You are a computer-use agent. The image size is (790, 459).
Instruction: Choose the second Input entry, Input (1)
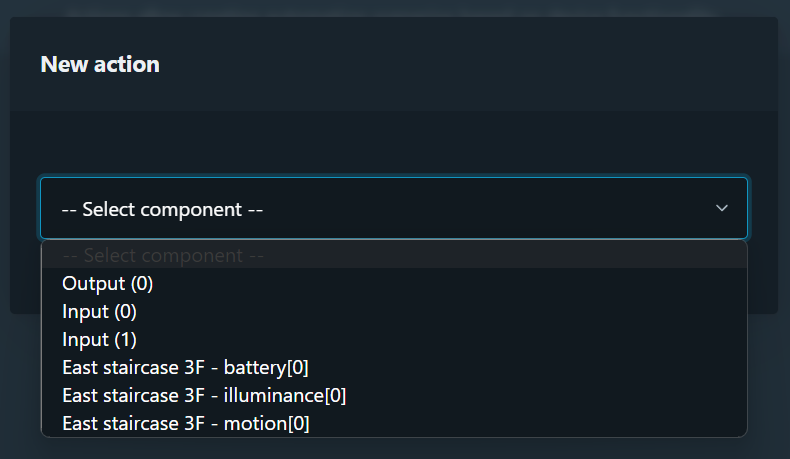(100, 339)
